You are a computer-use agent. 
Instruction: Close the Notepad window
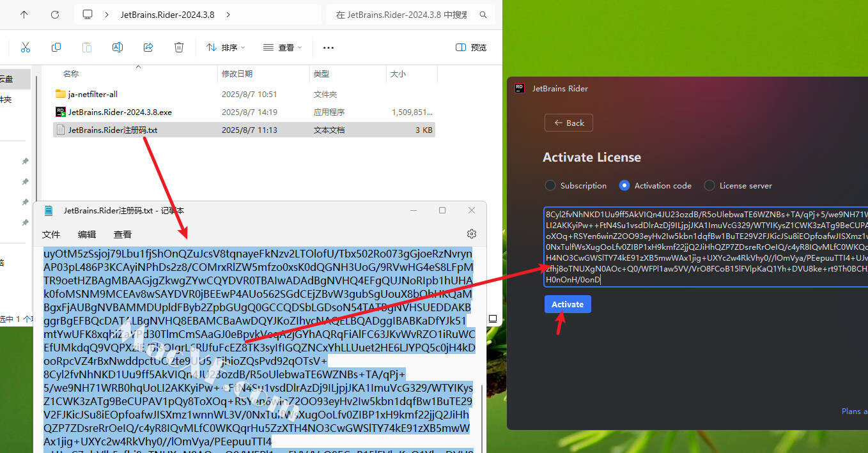tap(472, 210)
